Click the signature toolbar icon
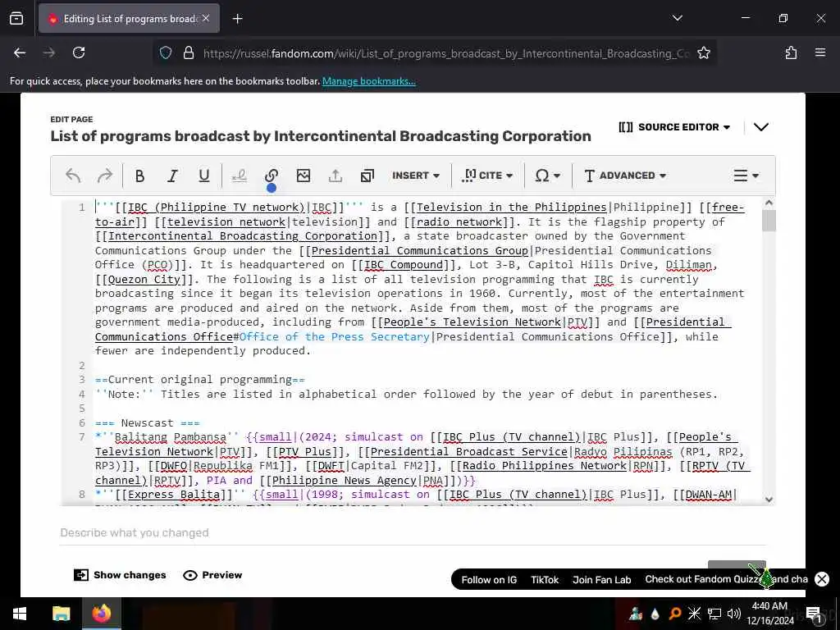The height and width of the screenshot is (630, 840). (239, 176)
